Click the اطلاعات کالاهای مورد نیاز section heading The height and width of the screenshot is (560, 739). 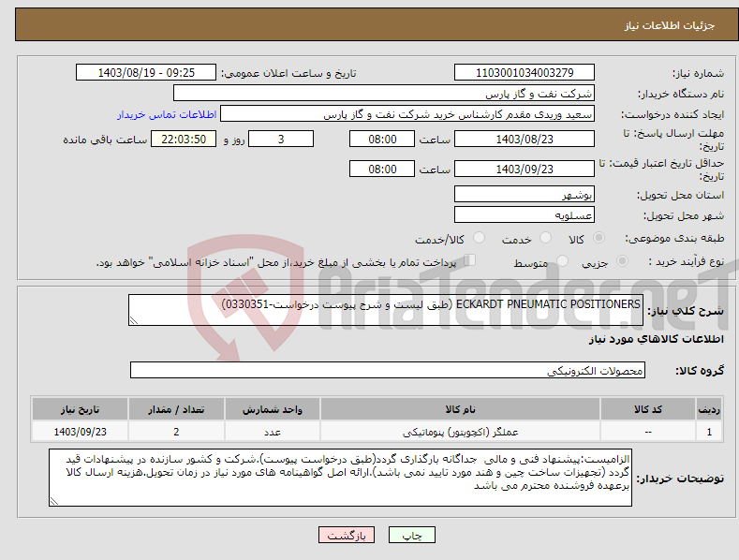coord(656,339)
